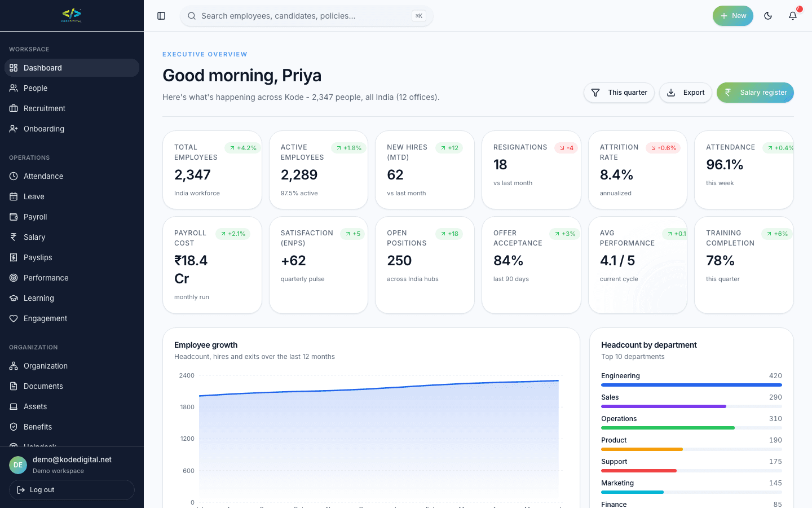This screenshot has width=812, height=508.
Task: Click the search magnifier icon
Action: click(192, 16)
